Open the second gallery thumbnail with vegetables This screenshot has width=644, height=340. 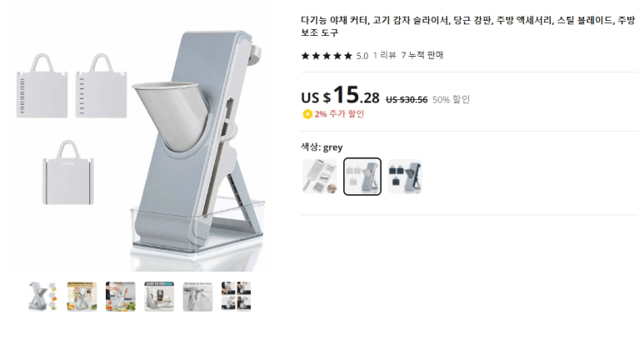(82, 297)
